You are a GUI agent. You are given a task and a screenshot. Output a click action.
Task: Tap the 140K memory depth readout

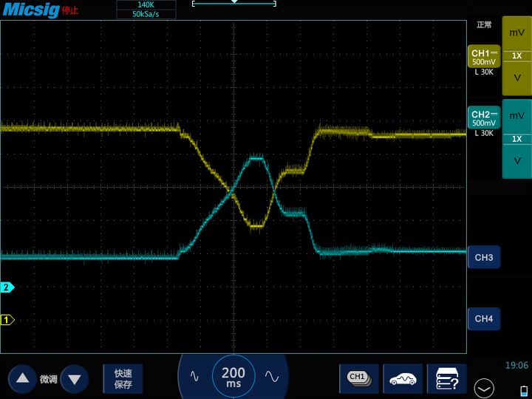click(x=146, y=4)
